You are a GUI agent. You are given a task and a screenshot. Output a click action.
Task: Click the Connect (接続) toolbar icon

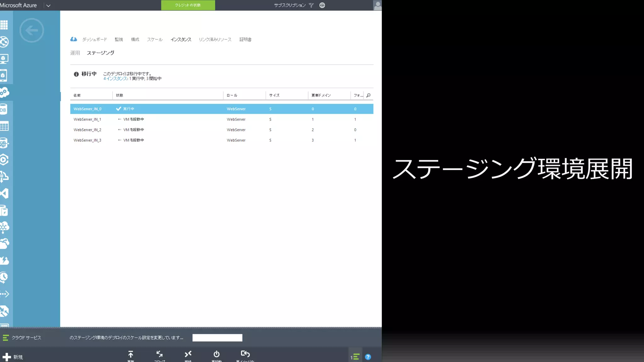click(188, 354)
